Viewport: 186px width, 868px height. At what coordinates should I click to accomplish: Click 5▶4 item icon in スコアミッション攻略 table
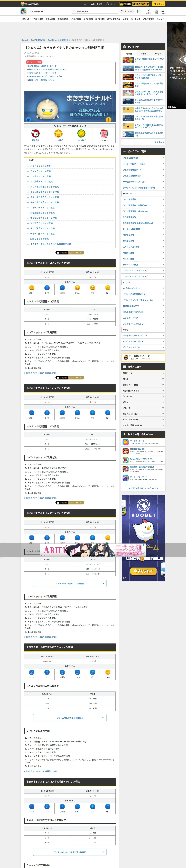(x=108, y=288)
